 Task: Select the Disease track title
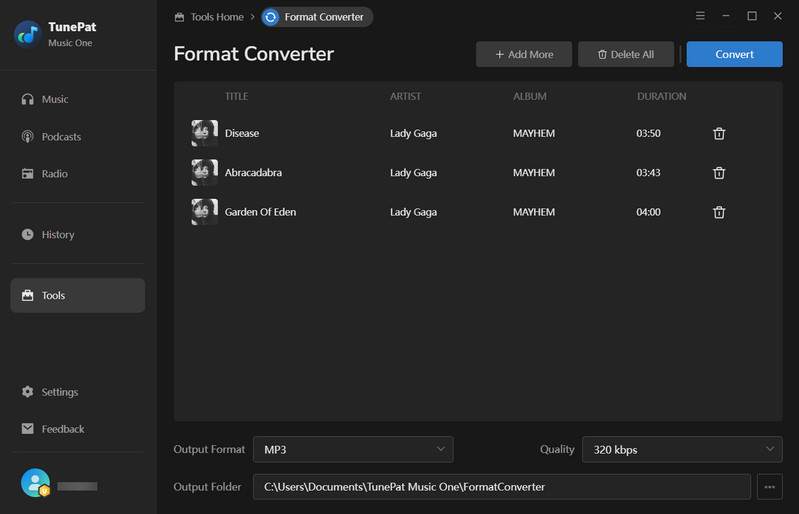tap(242, 133)
